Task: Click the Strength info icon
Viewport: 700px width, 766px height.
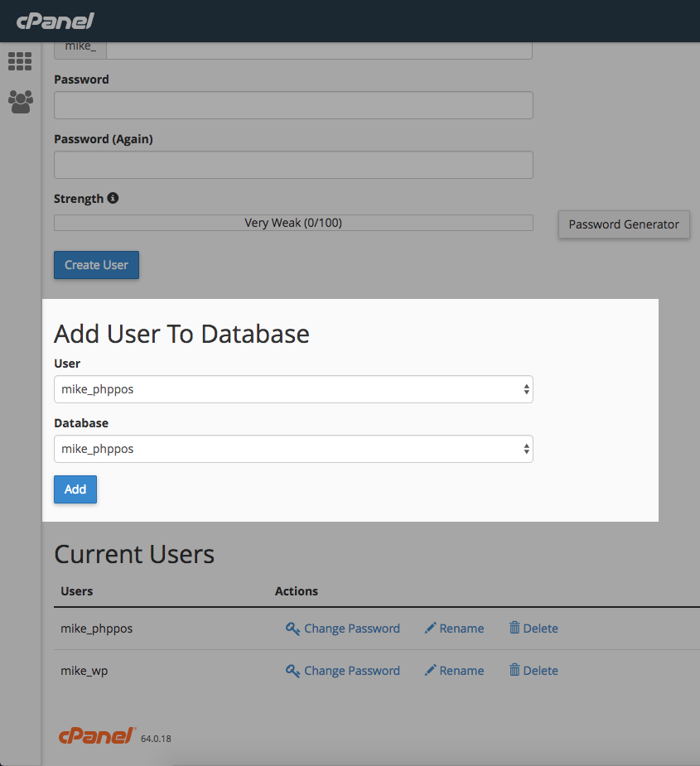Action: [x=113, y=199]
